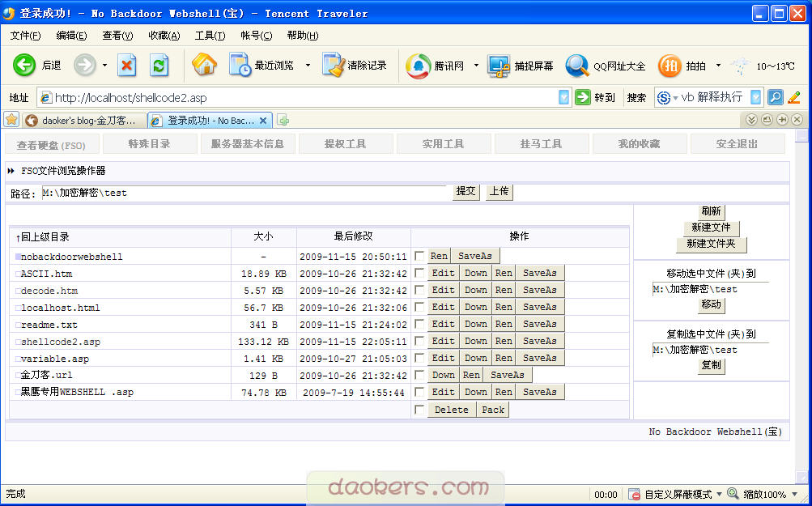Close the 登录成功 tab
This screenshot has width=812, height=506.
[263, 121]
